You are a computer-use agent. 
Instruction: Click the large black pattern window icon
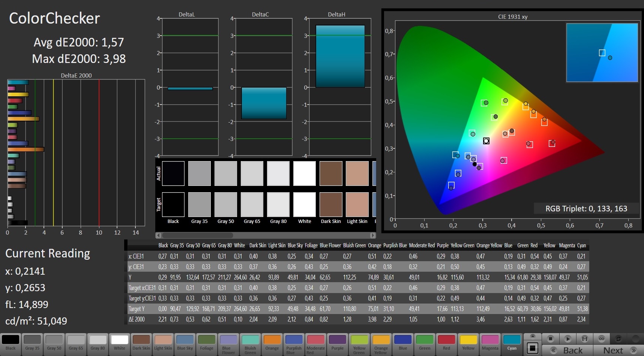[532, 348]
